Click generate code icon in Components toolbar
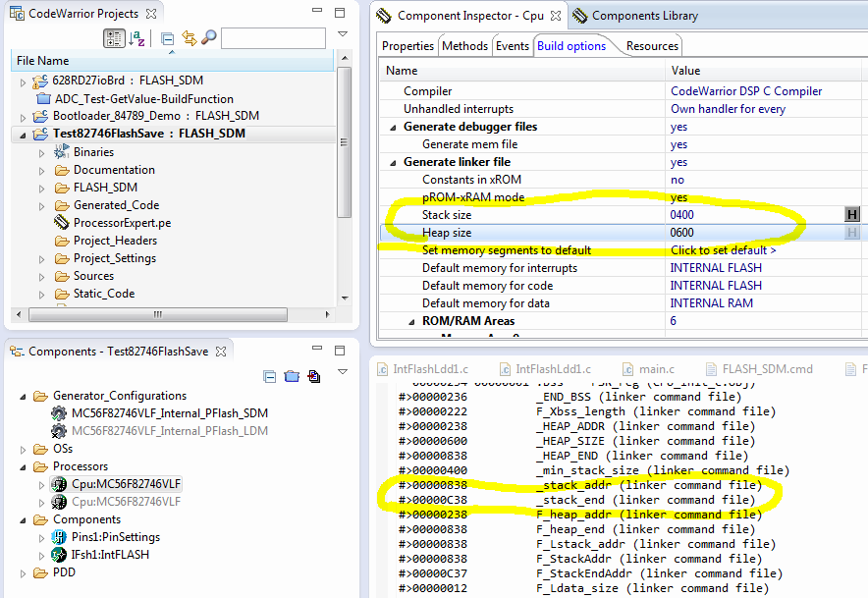The image size is (868, 598). [314, 376]
